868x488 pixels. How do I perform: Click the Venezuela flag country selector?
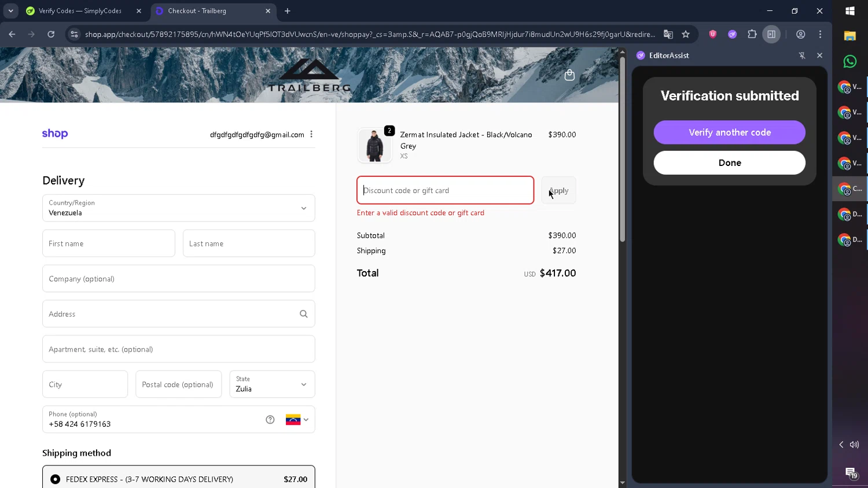tap(297, 420)
